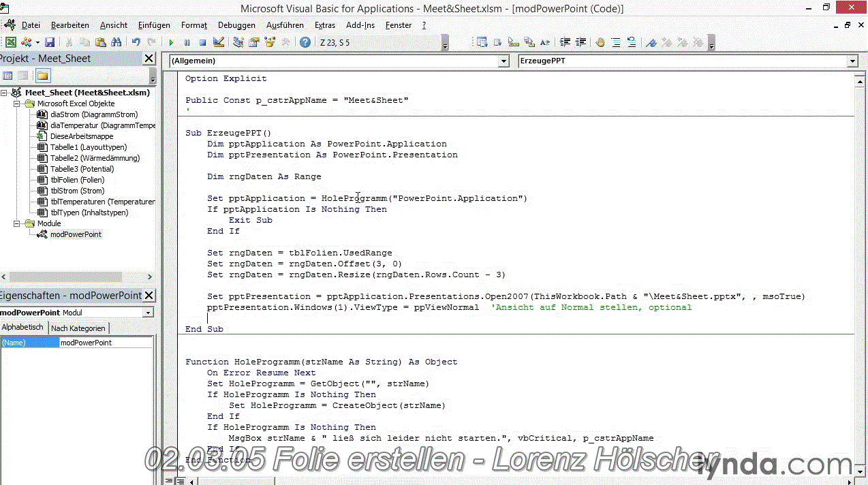
Task: Select tblFolien (Folien) in project tree
Action: (77, 180)
